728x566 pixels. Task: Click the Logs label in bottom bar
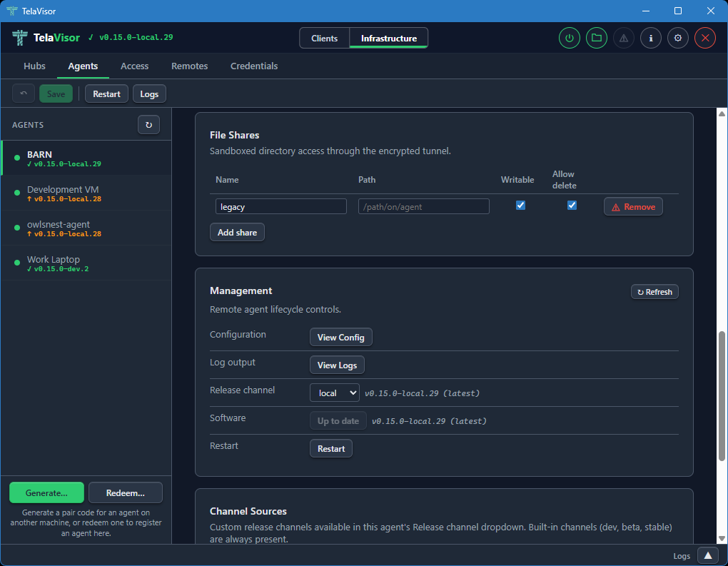pyautogui.click(x=682, y=556)
